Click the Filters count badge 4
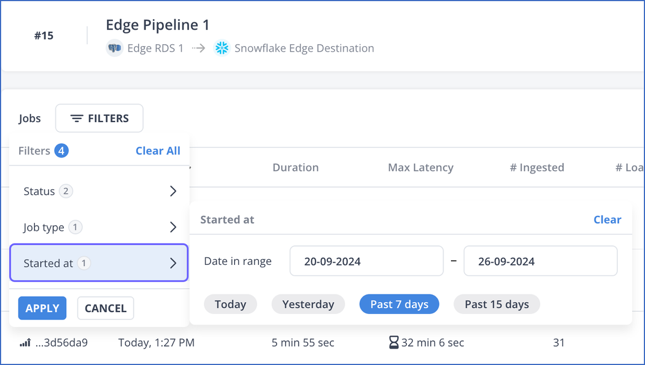This screenshot has width=645, height=365. tap(61, 151)
